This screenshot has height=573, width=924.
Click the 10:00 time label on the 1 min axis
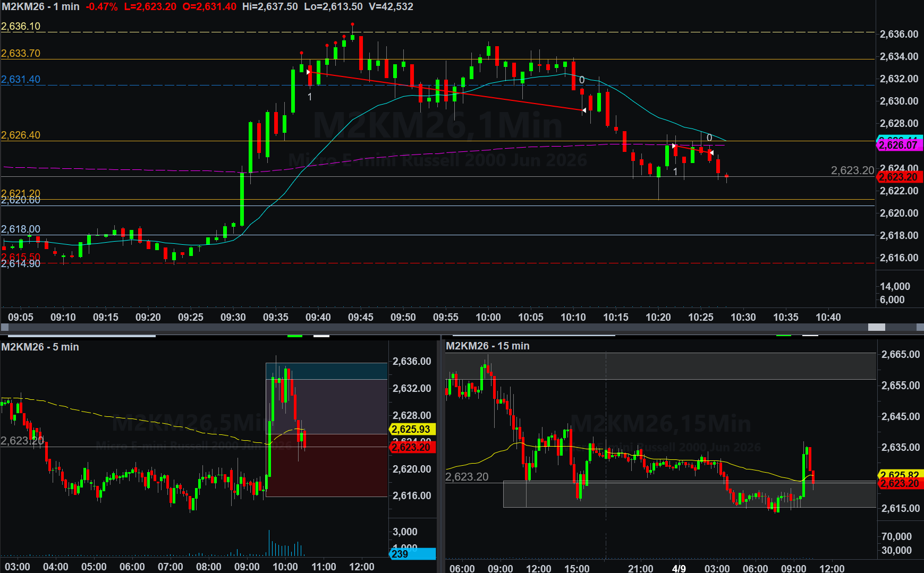pyautogui.click(x=488, y=317)
